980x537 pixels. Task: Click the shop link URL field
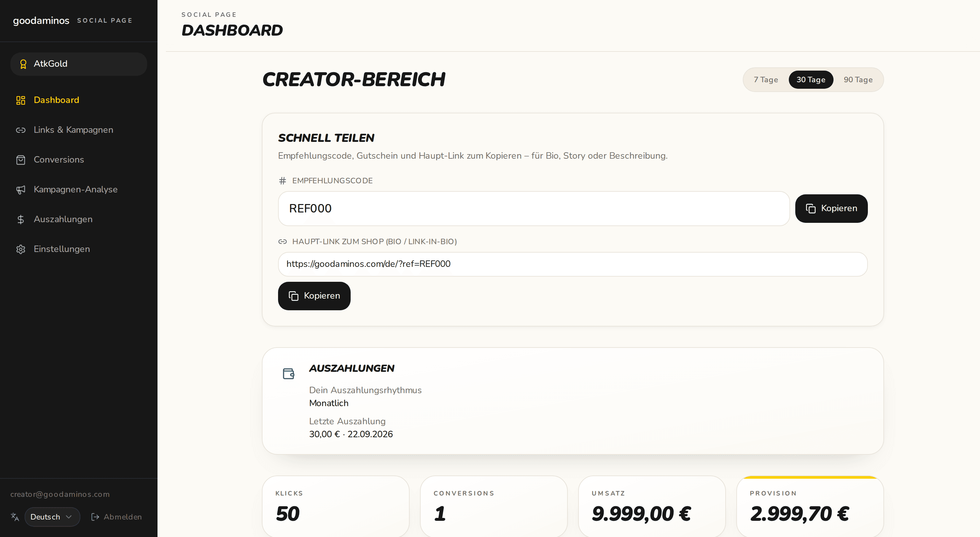pyautogui.click(x=573, y=264)
